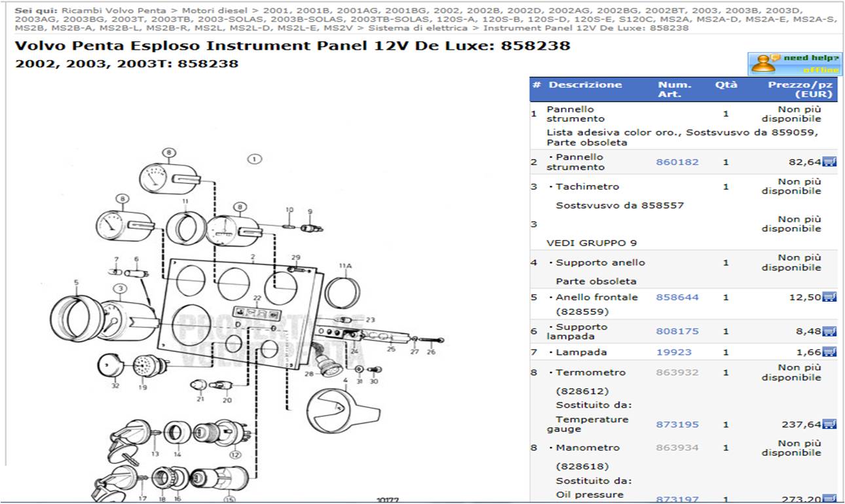Open article number 873195
This screenshot has height=504, width=845.
click(x=677, y=424)
